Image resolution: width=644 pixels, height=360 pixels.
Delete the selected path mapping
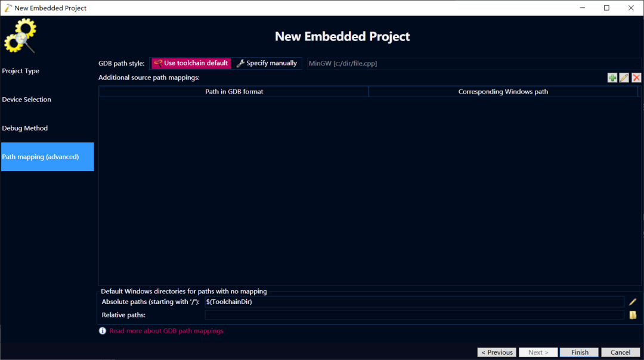[x=636, y=77]
